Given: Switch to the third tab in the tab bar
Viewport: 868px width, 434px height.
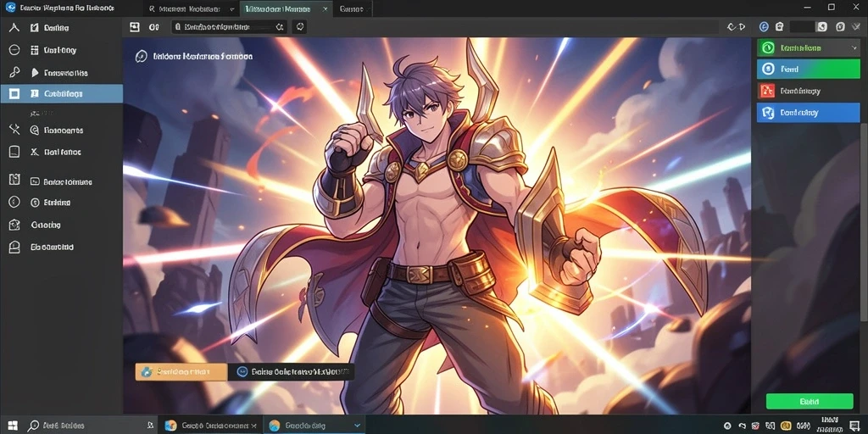Looking at the screenshot, I should click(x=352, y=8).
